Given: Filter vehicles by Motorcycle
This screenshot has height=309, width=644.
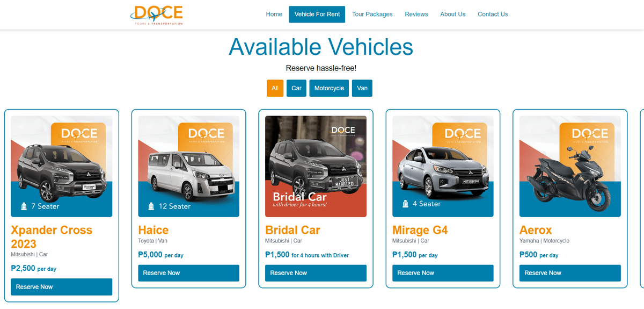Looking at the screenshot, I should click(x=329, y=88).
